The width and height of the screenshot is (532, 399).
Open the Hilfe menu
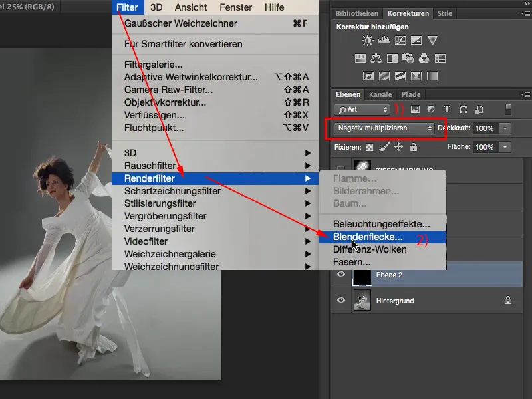click(x=274, y=7)
